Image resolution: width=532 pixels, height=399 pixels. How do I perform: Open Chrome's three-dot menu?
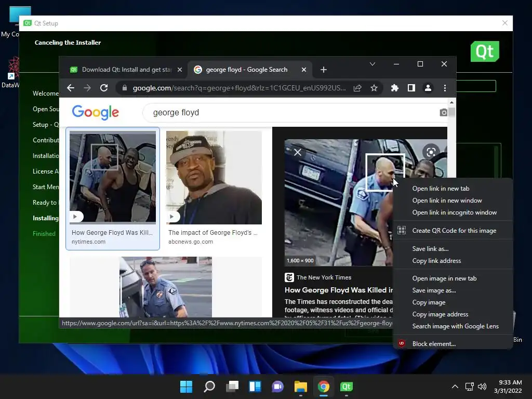(x=445, y=88)
